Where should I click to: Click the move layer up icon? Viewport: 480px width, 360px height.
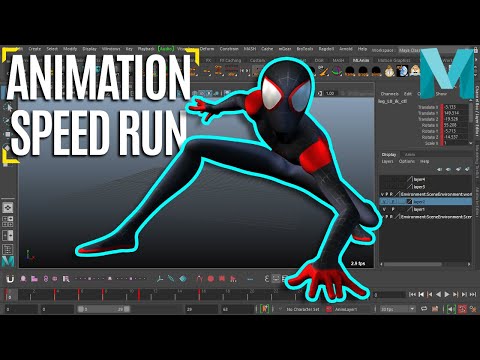[440, 169]
